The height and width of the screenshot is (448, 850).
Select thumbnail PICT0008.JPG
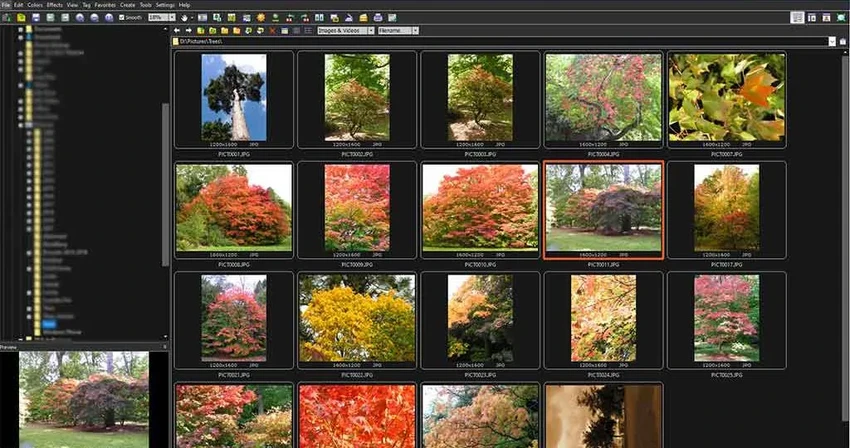(234, 208)
